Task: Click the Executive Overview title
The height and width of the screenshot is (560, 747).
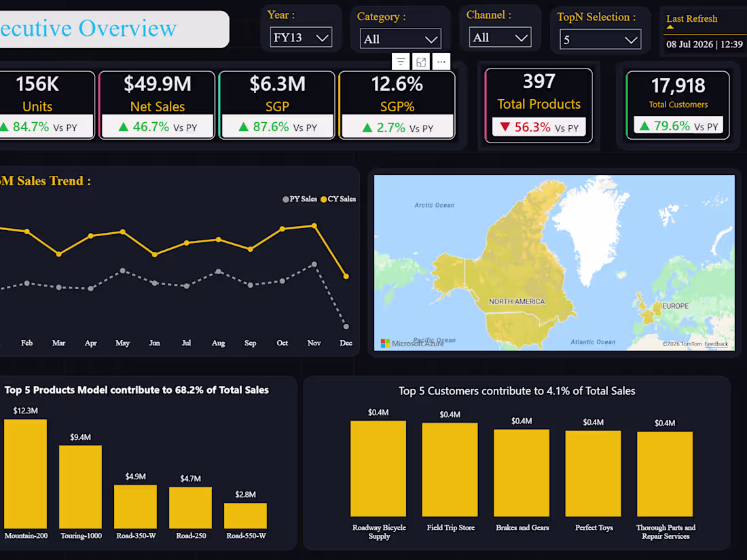Action: pos(88,28)
